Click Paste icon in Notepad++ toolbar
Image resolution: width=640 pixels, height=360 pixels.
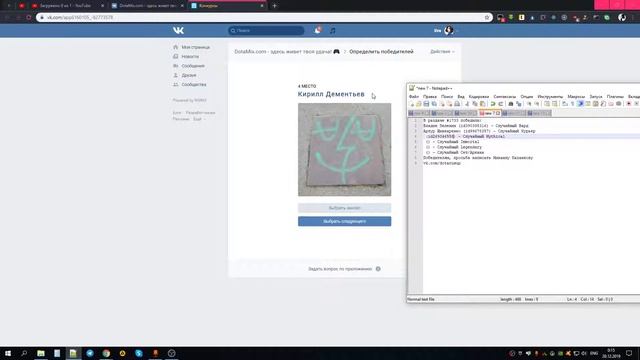tap(482, 104)
